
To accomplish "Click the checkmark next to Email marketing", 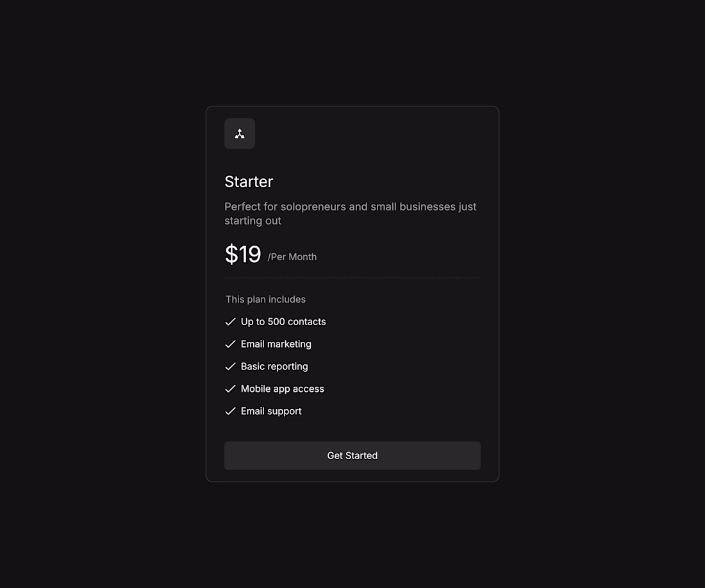I will [231, 344].
